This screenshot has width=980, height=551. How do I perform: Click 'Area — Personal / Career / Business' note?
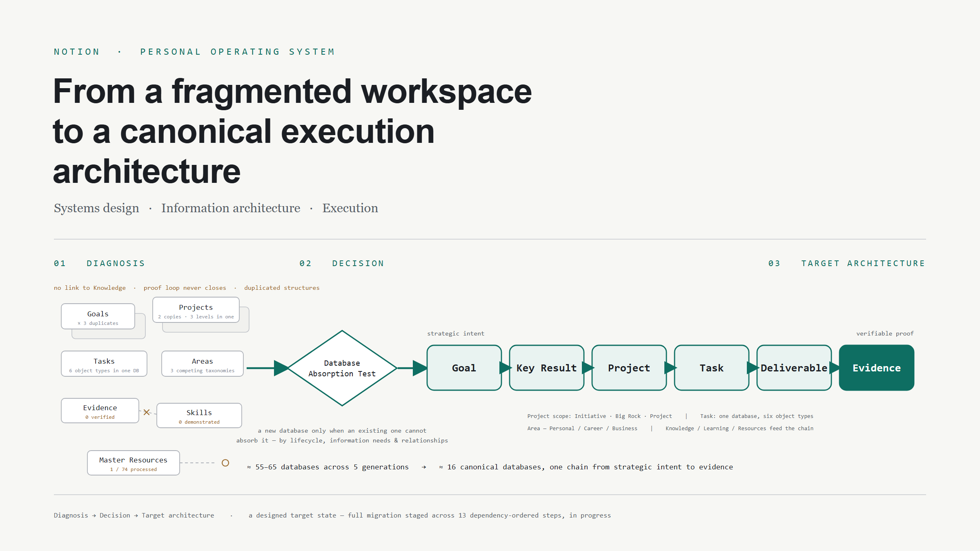pyautogui.click(x=582, y=429)
